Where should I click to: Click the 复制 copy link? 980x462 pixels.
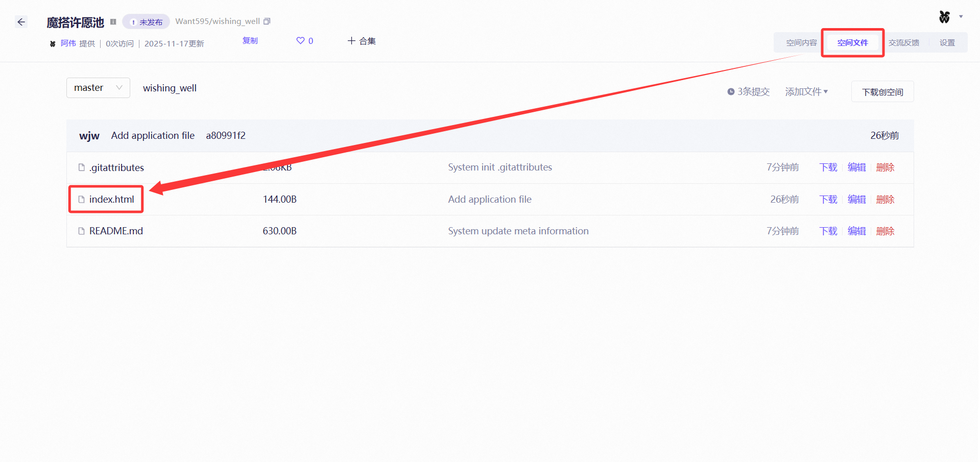250,41
